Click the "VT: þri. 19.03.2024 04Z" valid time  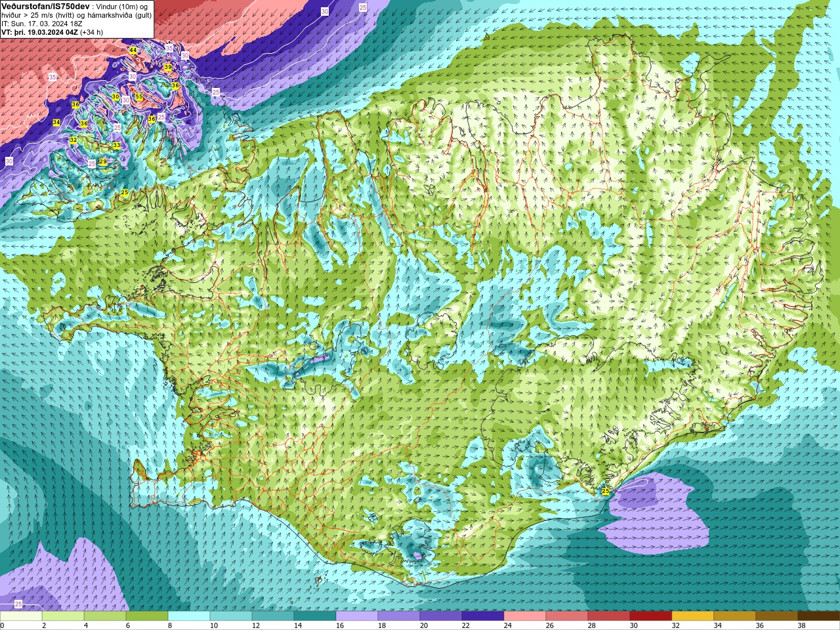(x=39, y=32)
